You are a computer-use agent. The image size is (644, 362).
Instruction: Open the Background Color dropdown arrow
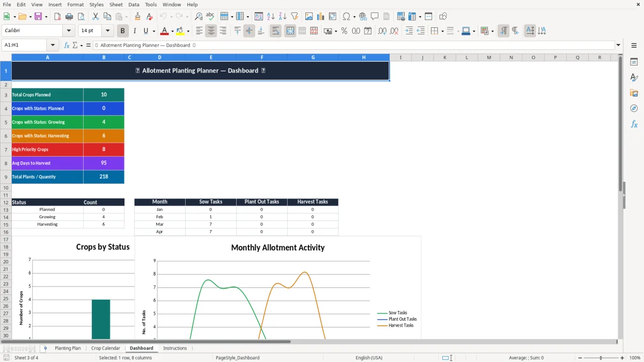click(x=188, y=31)
